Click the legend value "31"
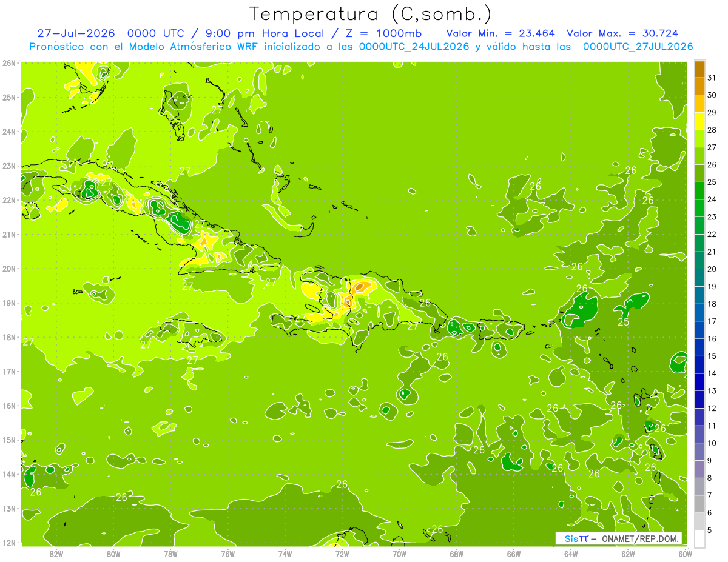This screenshot has width=728, height=562. [712, 78]
